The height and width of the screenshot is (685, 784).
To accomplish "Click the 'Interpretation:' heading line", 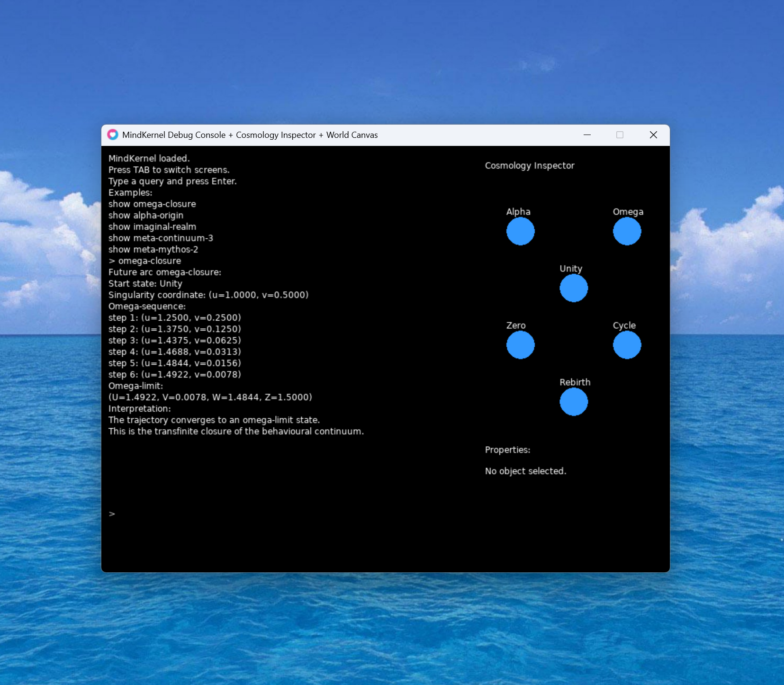I will click(x=140, y=409).
